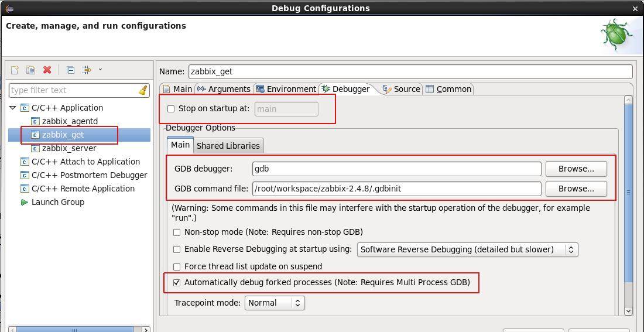Click the New launch configuration icon
644x332 pixels.
(x=15, y=70)
